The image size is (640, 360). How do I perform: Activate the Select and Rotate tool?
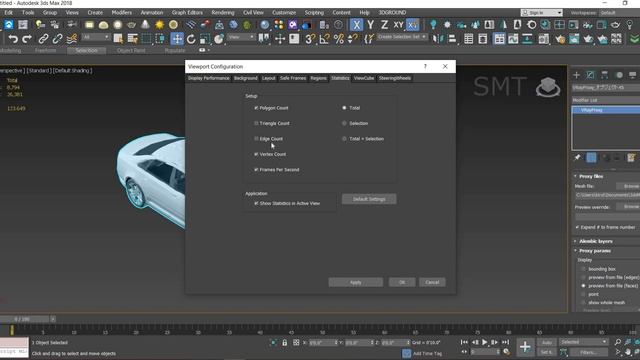(191, 39)
